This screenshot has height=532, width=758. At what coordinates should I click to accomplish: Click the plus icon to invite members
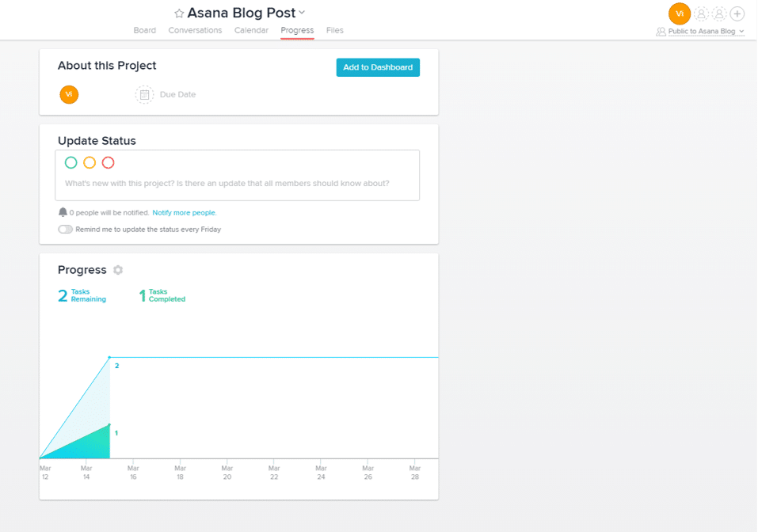click(737, 13)
